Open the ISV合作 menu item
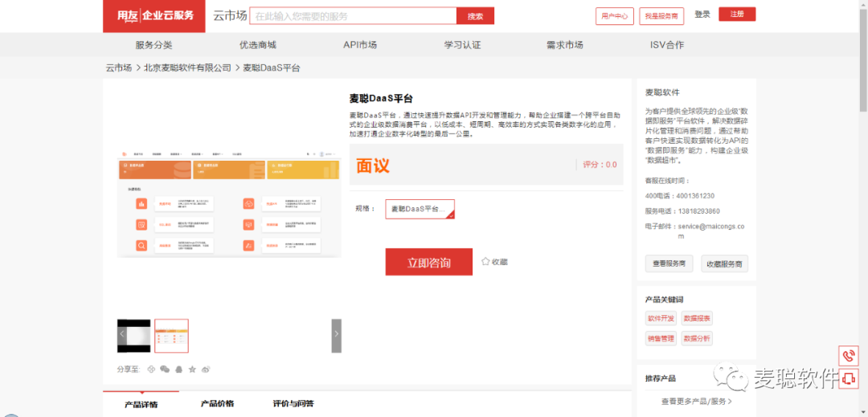The image size is (868, 417). (667, 45)
